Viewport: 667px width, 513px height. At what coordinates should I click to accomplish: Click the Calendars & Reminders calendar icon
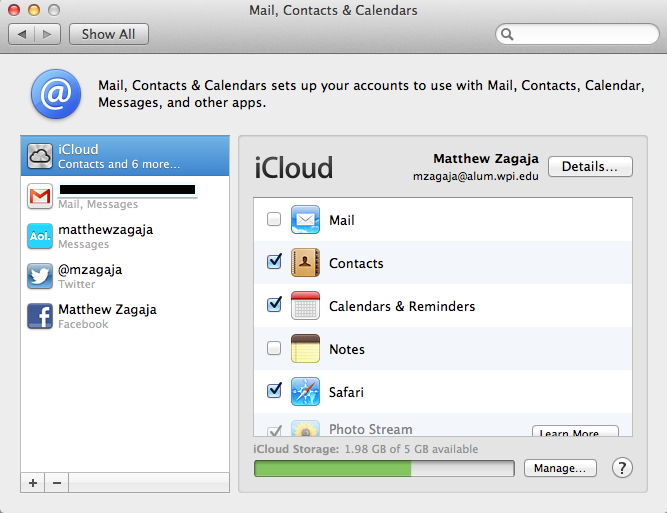coord(305,305)
